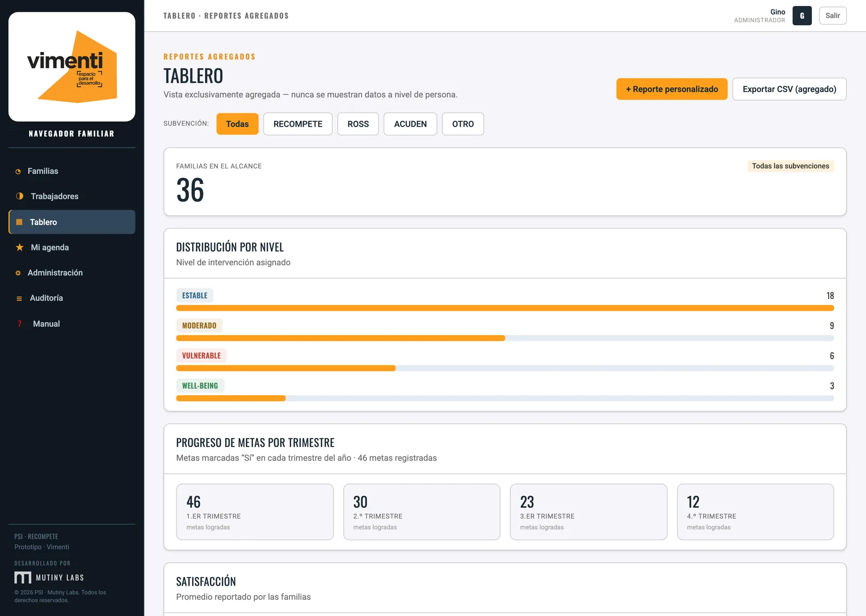Image resolution: width=866 pixels, height=616 pixels.
Task: Click the Familias en el alcance label
Action: pos(219,166)
